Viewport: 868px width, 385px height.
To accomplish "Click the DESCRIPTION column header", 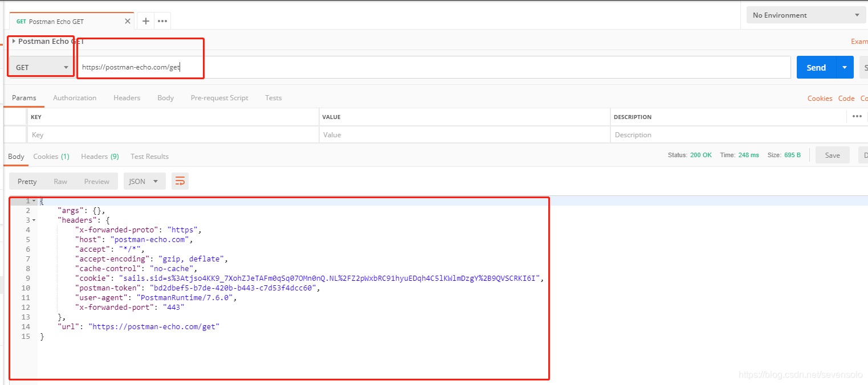I will click(633, 117).
